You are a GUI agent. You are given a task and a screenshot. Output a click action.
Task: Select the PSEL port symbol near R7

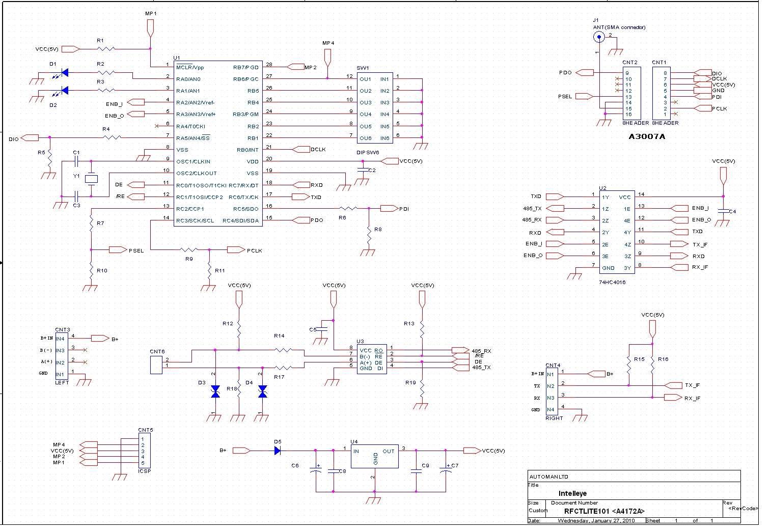[x=118, y=250]
